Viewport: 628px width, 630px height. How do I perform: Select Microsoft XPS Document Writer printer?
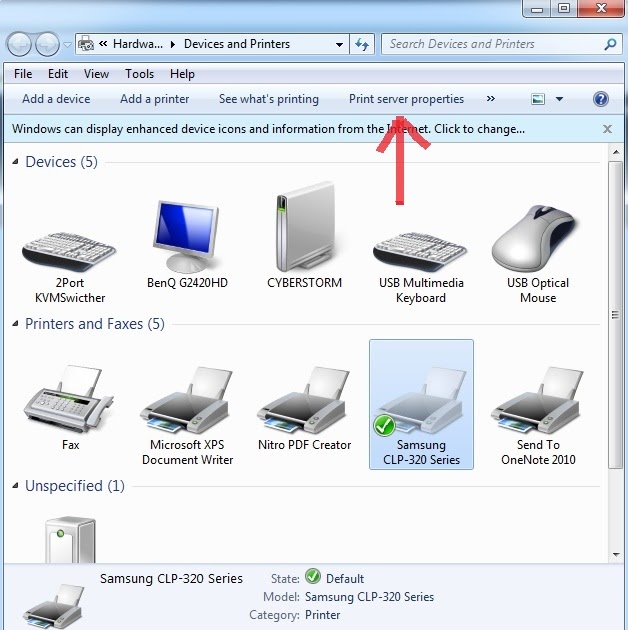[x=187, y=400]
